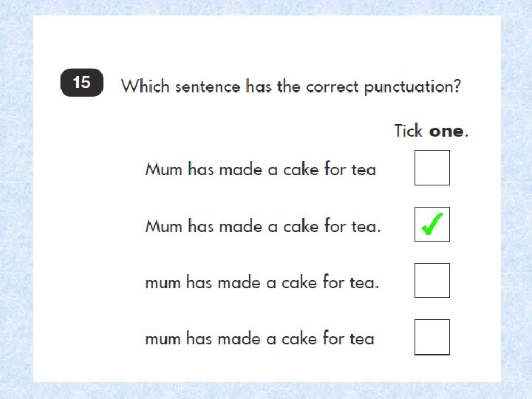The image size is (532, 399).
Task: Select the first sentence "Mum has made a cake for tea"
Action: [260, 169]
